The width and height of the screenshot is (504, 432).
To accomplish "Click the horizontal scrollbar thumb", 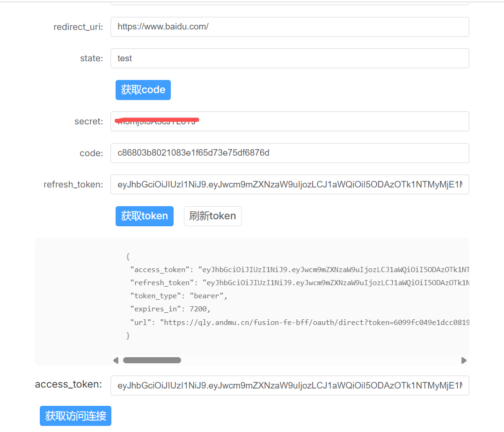I will [x=152, y=360].
